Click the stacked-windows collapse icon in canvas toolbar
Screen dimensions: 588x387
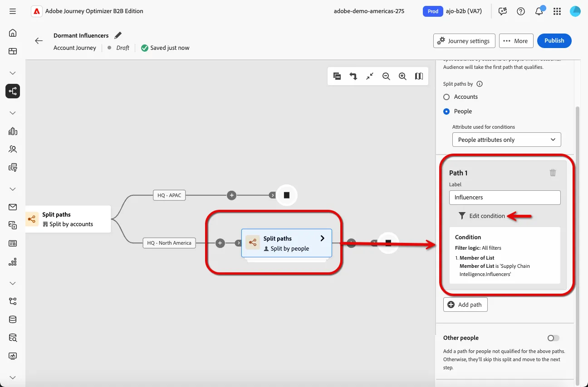pos(337,76)
